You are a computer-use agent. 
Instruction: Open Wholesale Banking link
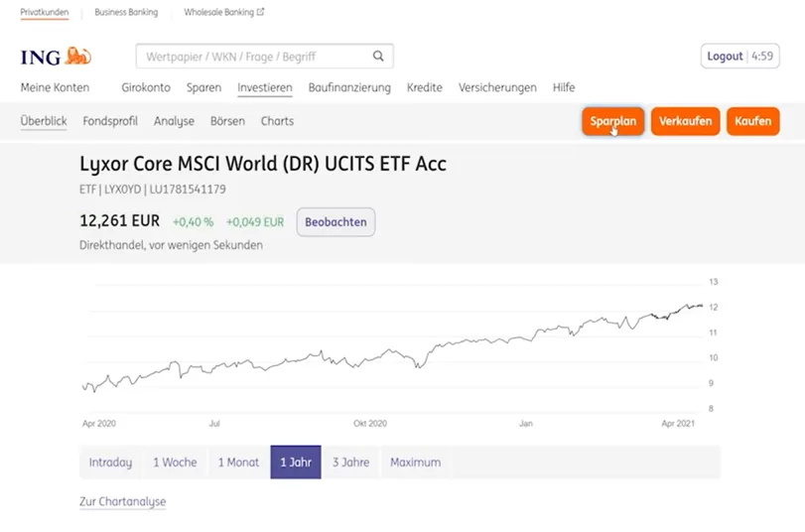coord(219,12)
